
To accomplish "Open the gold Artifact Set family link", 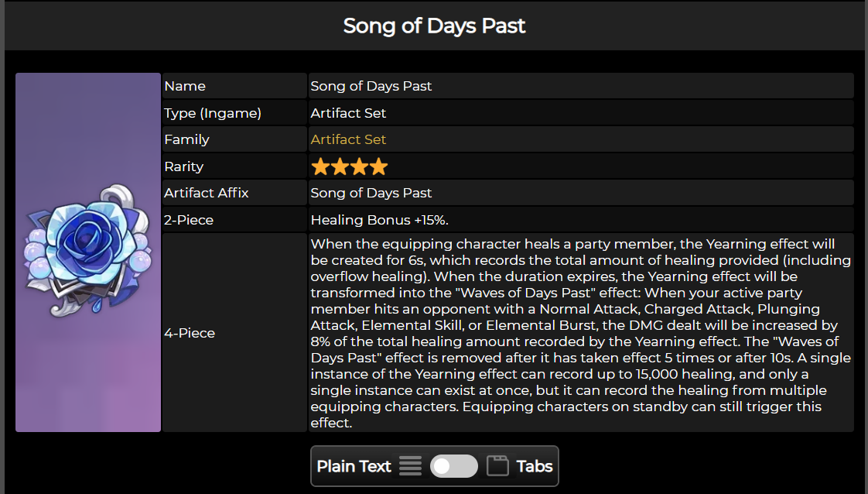I will coord(348,139).
